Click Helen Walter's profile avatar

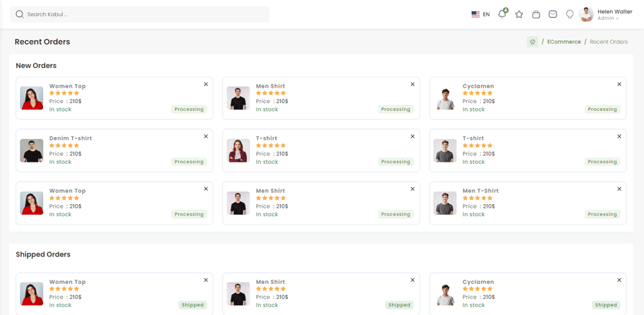[x=586, y=14]
